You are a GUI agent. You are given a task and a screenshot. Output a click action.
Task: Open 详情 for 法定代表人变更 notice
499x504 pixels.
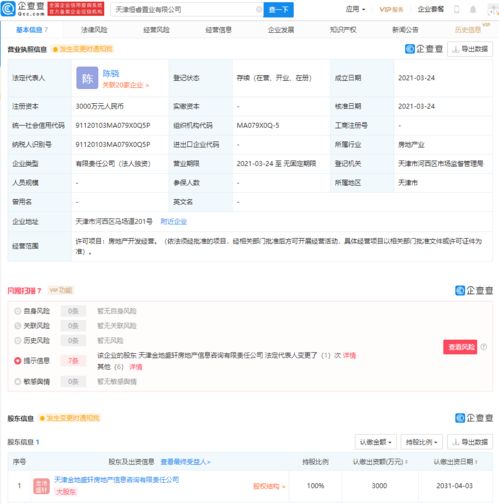pyautogui.click(x=349, y=355)
